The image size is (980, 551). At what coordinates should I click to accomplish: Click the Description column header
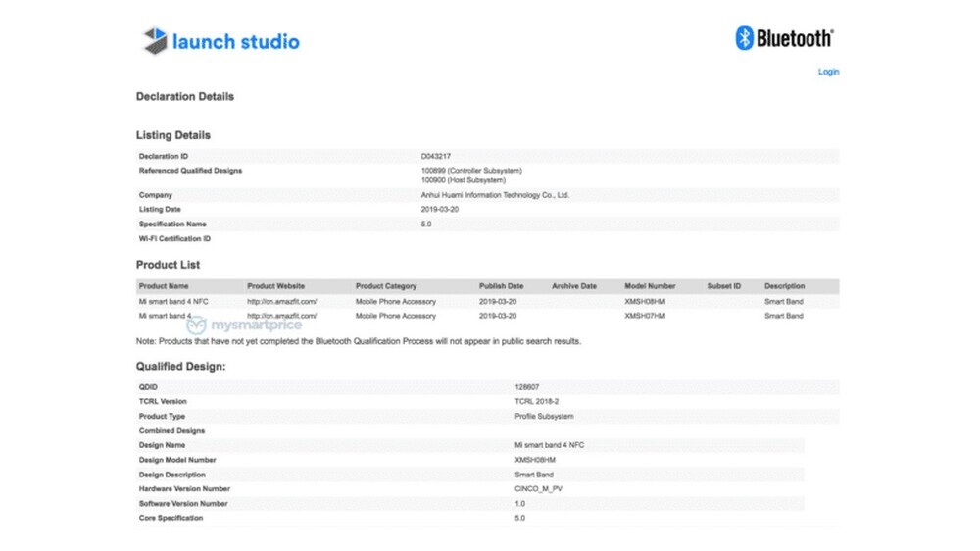(x=784, y=286)
